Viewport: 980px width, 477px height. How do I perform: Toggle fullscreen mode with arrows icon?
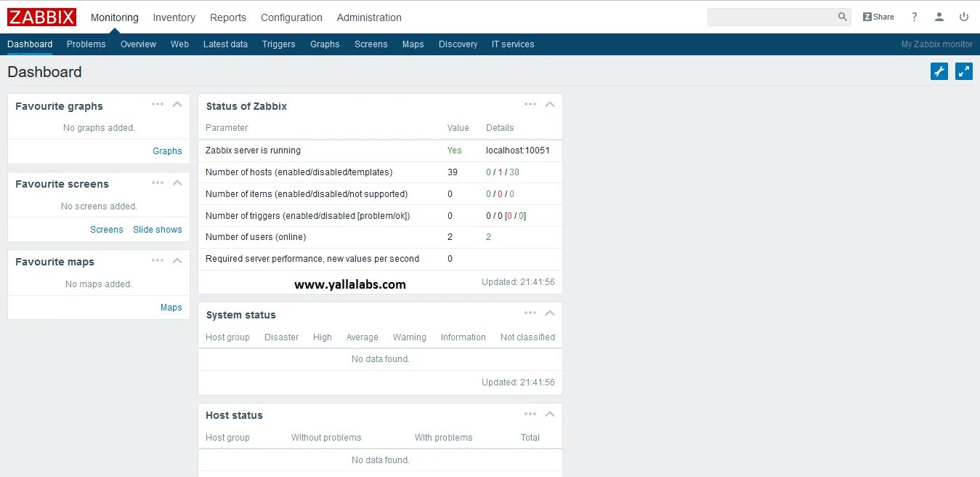964,71
